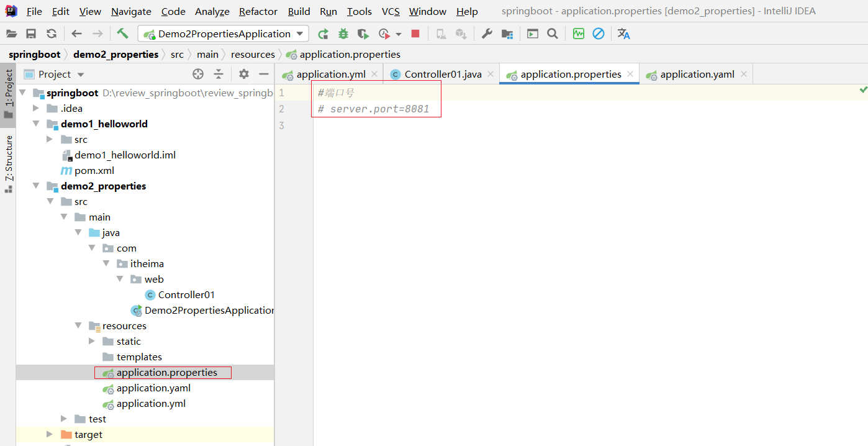Run the app with the green Run icon

pyautogui.click(x=323, y=34)
